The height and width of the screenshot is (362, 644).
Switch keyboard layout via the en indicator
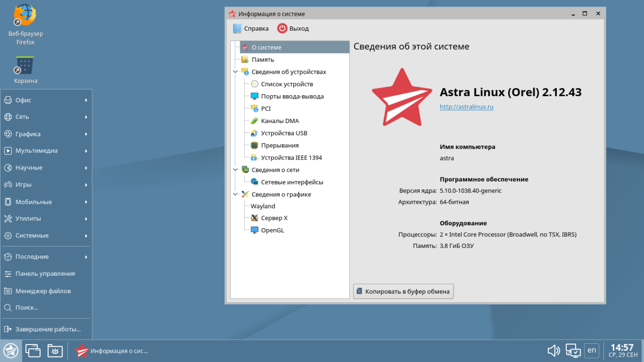pyautogui.click(x=591, y=351)
